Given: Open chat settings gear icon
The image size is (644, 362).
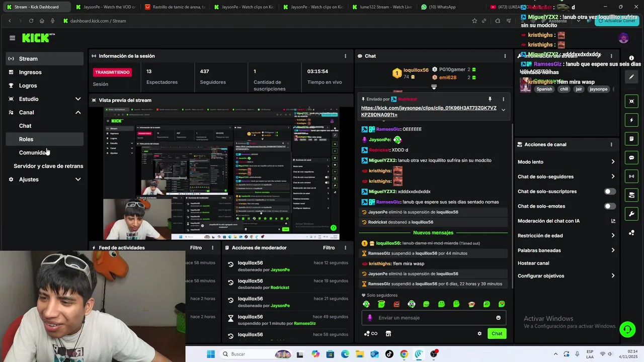Looking at the screenshot, I should click(x=479, y=333).
